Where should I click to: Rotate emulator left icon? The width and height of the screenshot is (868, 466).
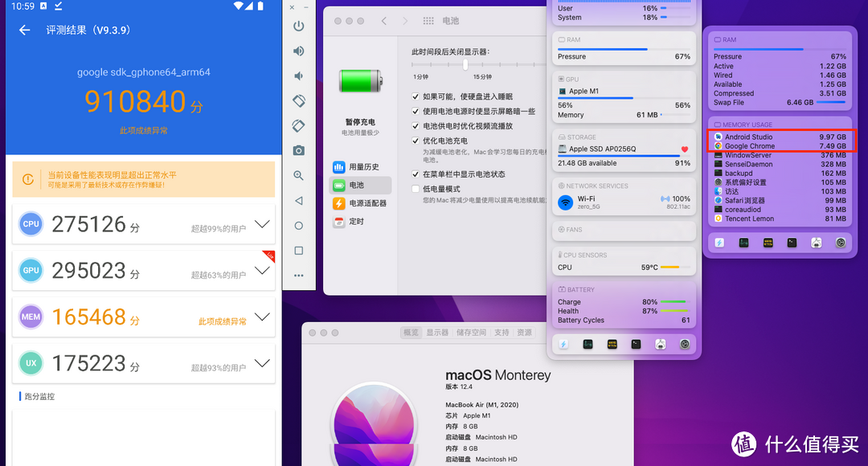coord(298,100)
